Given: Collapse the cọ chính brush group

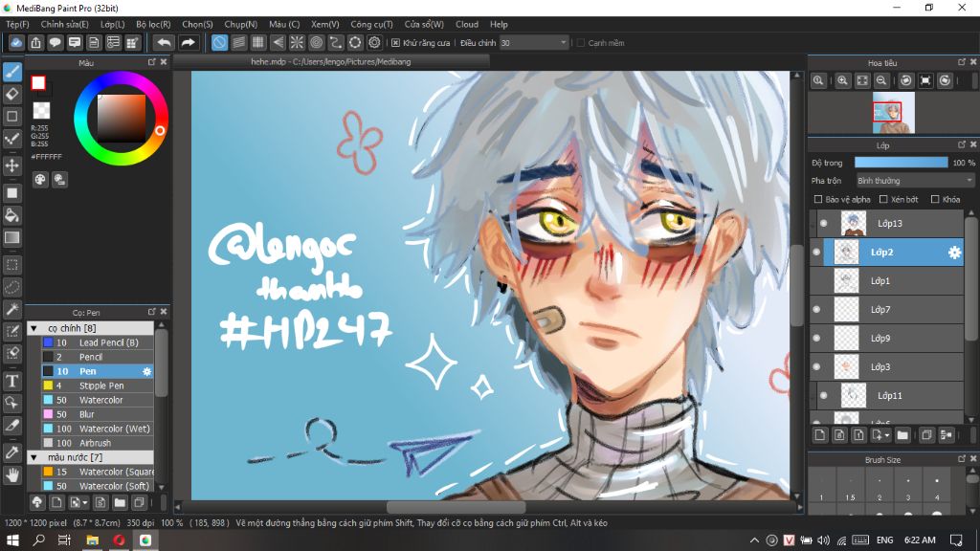Looking at the screenshot, I should click(34, 328).
